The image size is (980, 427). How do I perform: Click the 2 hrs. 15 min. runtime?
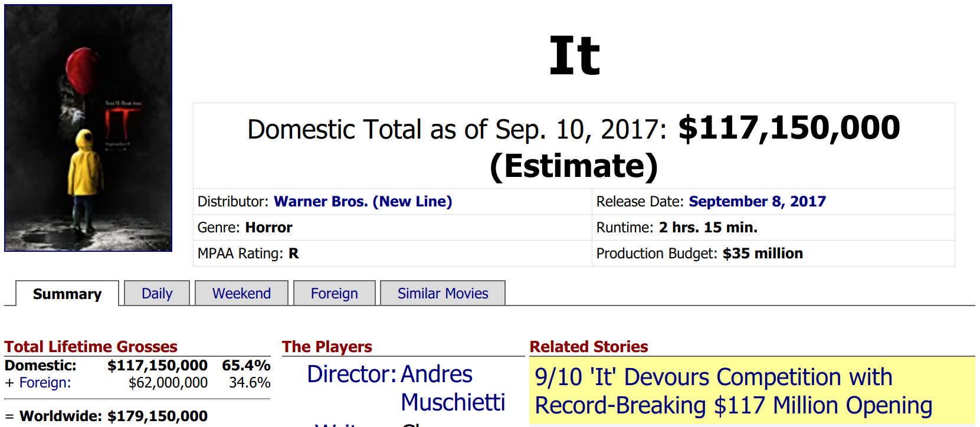707,228
